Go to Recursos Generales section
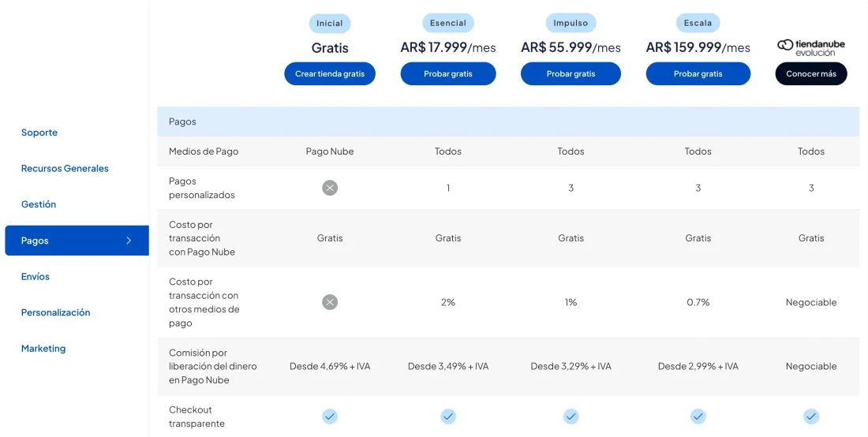Screen dimensions: 868x437 [x=65, y=169]
